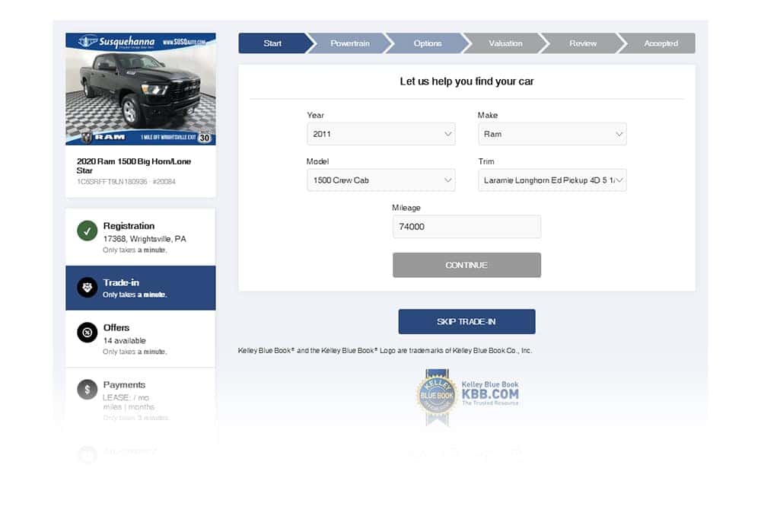Screen dimensions: 761x532
Task: Click the "Let us help you find your car" heading
Action: pos(467,81)
